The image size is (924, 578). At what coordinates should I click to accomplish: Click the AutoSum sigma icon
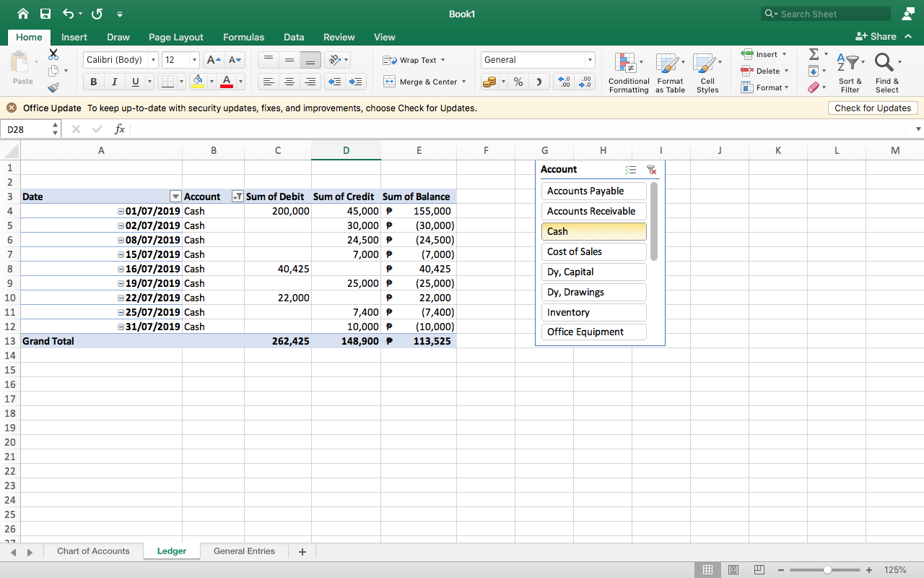[814, 54]
